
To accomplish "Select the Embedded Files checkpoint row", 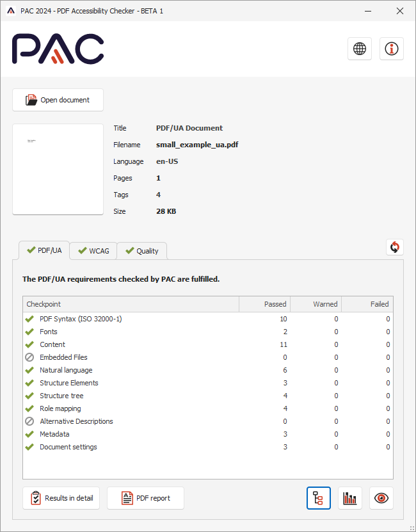I will click(x=63, y=357).
